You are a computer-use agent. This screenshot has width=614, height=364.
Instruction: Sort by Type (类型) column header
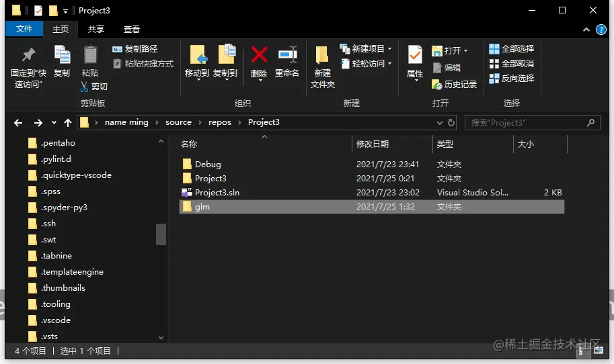tap(473, 144)
